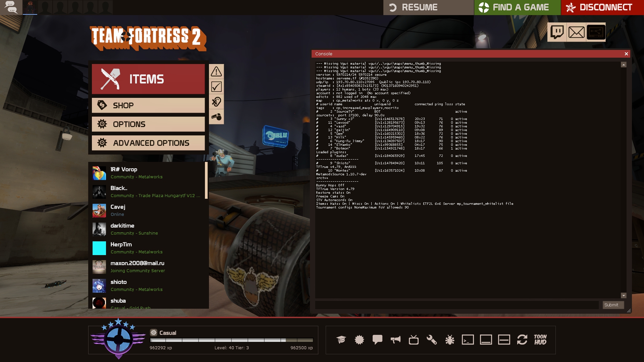Viewport: 644px width, 362px height.
Task: Open the achievements badge icon
Action: (359, 340)
